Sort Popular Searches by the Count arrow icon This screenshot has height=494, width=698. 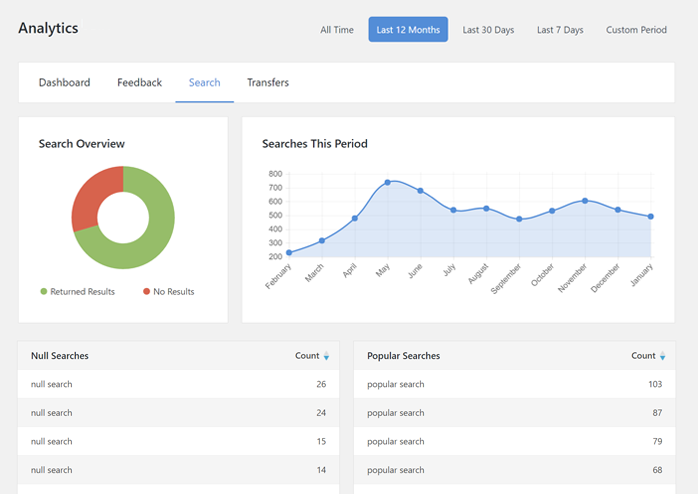point(663,356)
